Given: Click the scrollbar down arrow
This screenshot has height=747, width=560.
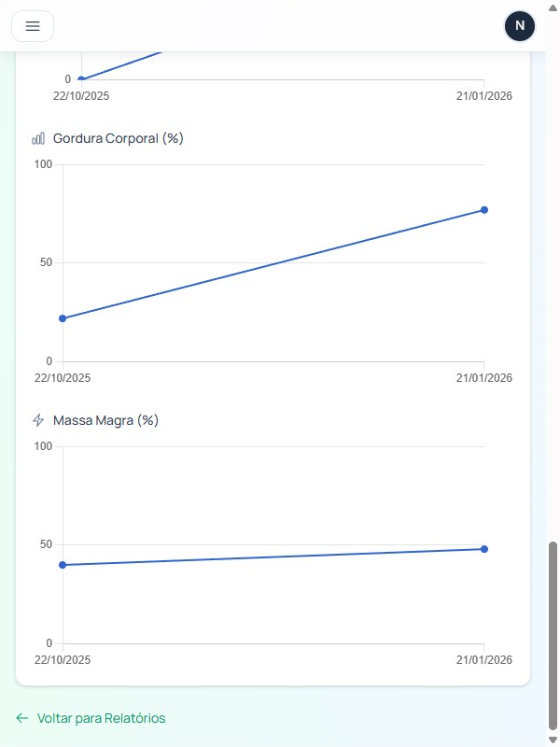Looking at the screenshot, I should [553, 740].
